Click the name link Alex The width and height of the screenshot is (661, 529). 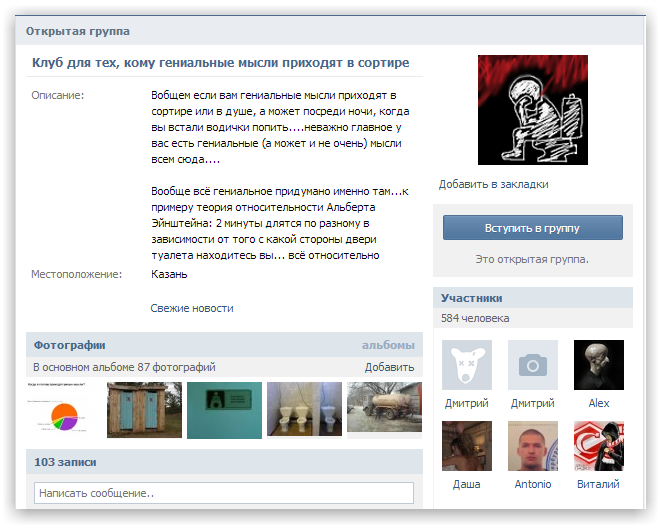click(599, 403)
